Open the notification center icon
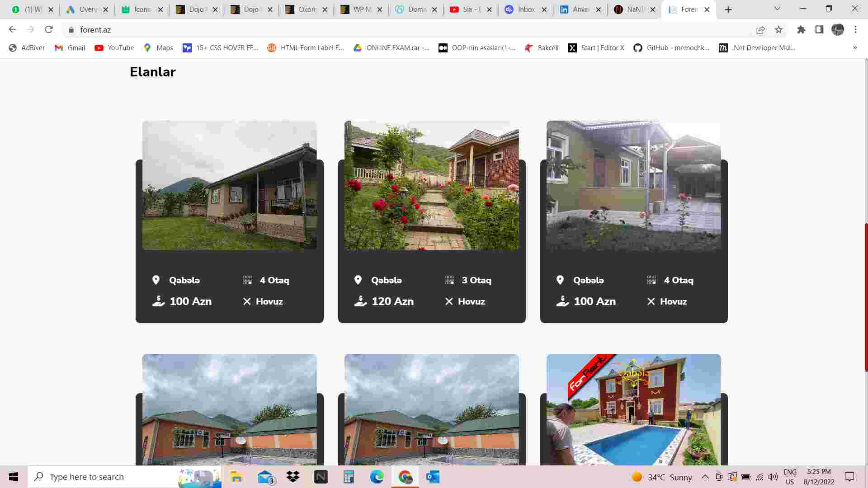Screen dimensions: 868x488 point(849,477)
